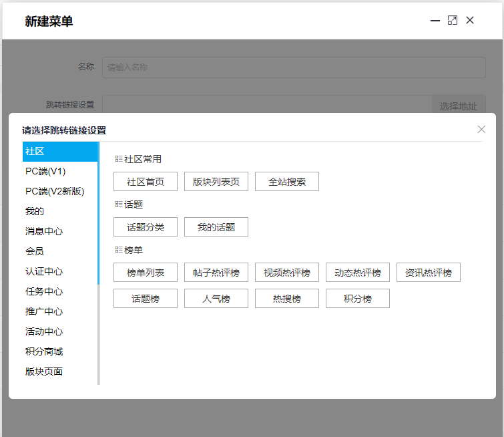Click the 选择地址 button
This screenshot has width=504, height=437.
pyautogui.click(x=459, y=106)
